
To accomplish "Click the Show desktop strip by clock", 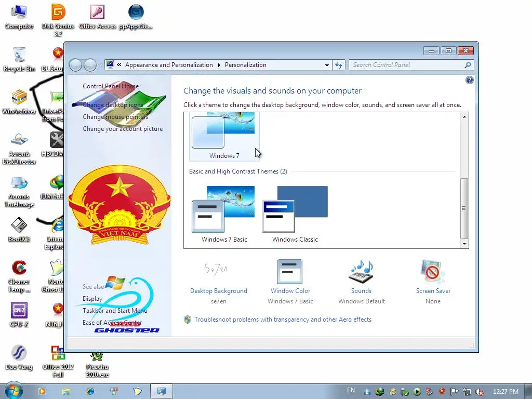I will point(528,391).
